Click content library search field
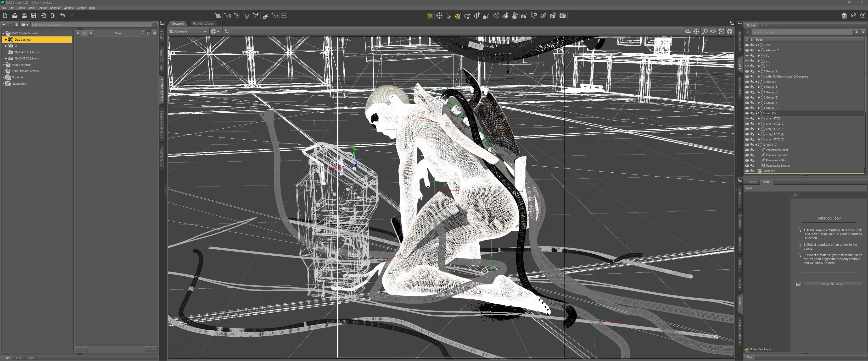 point(91,25)
